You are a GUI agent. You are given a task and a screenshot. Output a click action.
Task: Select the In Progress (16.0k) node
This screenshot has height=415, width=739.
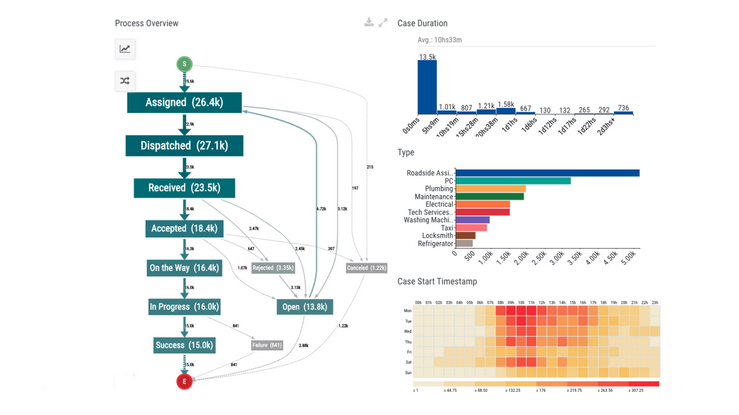click(x=184, y=307)
